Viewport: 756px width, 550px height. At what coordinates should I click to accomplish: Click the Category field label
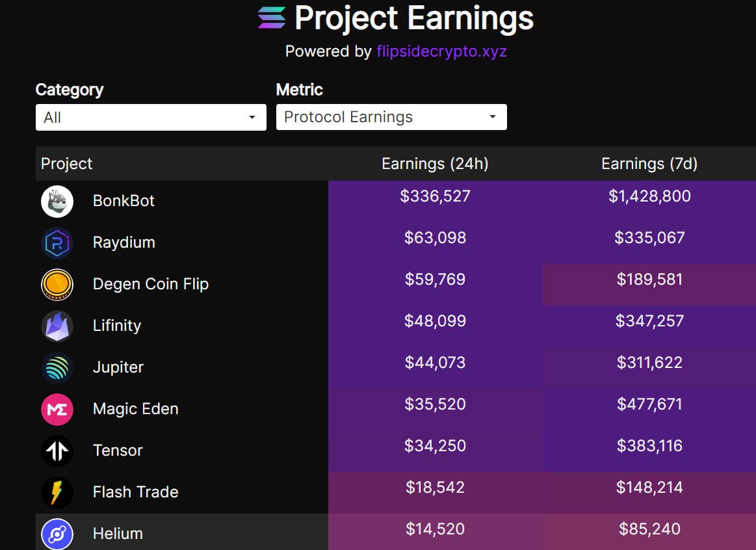pyautogui.click(x=70, y=90)
